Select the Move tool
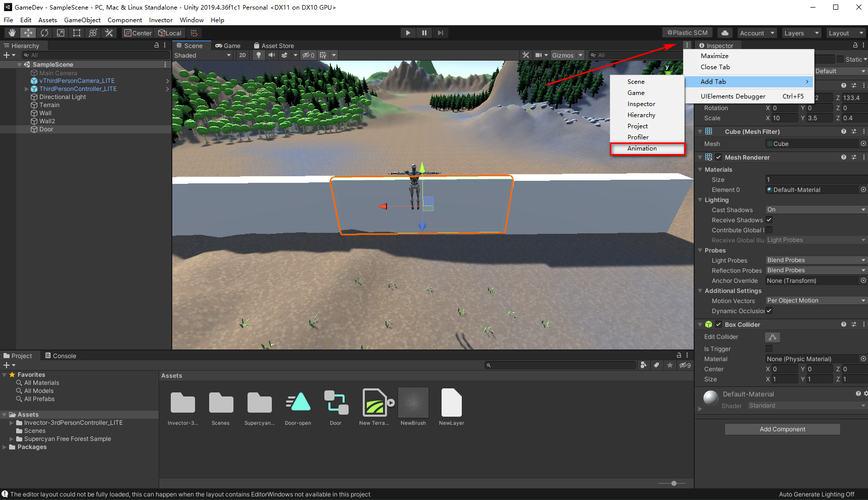 tap(28, 33)
